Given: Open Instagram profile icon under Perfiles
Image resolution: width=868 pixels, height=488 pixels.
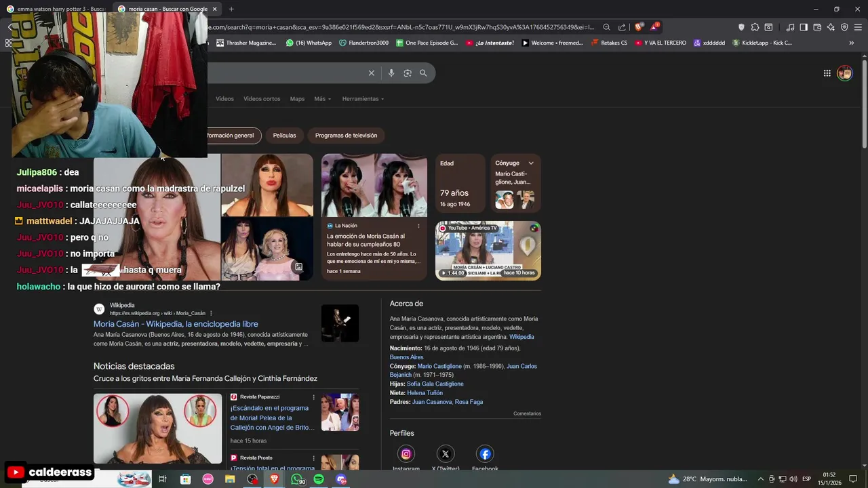Looking at the screenshot, I should [406, 454].
